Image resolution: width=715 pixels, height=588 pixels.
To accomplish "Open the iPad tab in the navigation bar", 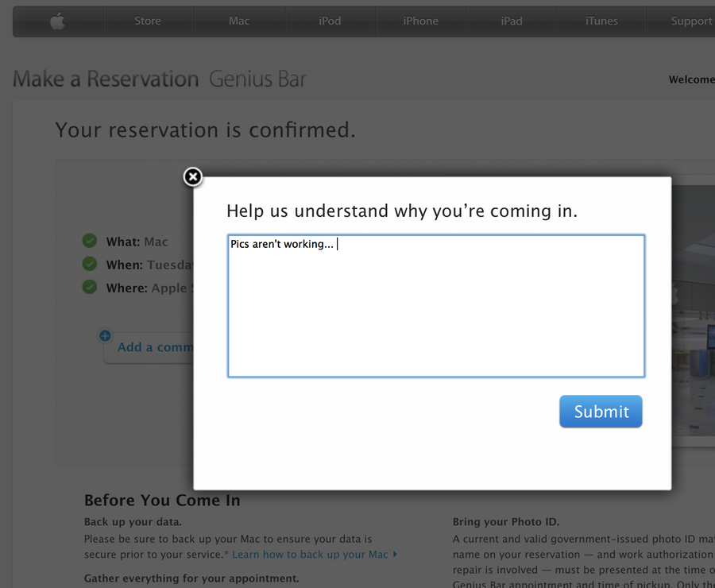I will pos(512,21).
